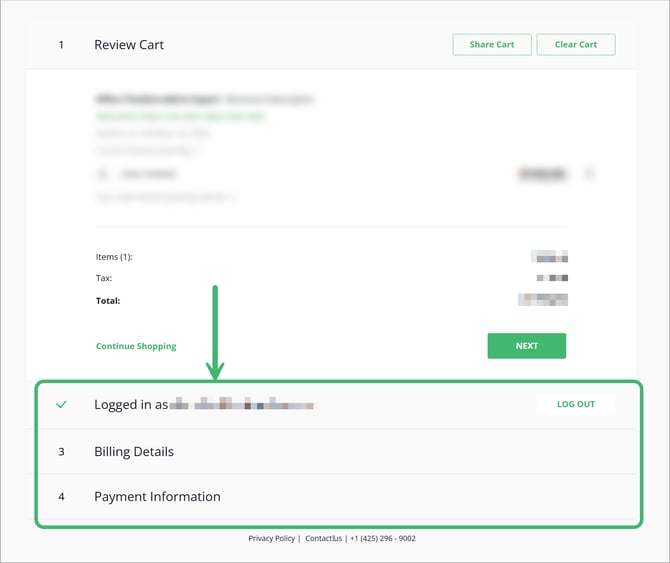Open the blurred green link under product title

pos(180,117)
